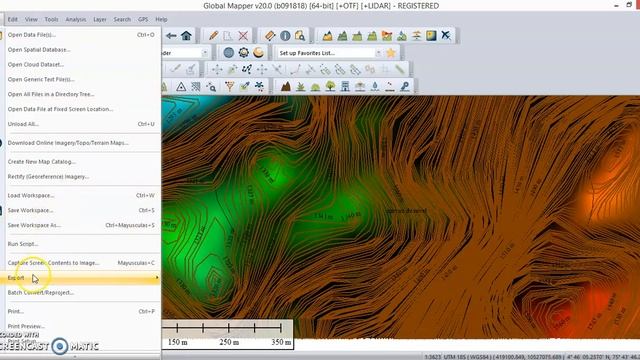Choose Run Script menu entry
Image resolution: width=640 pixels, height=360 pixels.
82,244
